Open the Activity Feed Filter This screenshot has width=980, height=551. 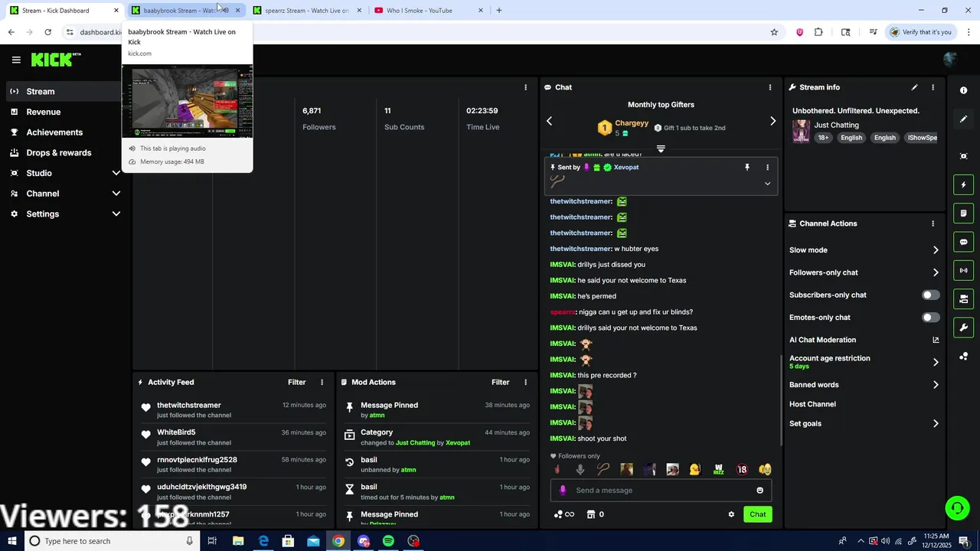296,382
